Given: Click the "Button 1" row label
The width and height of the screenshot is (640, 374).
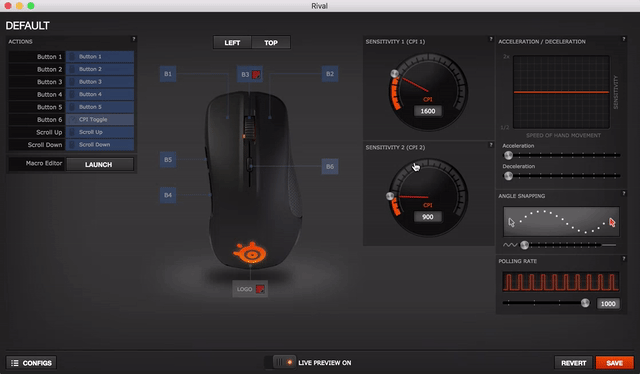Looking at the screenshot, I should (x=49, y=57).
